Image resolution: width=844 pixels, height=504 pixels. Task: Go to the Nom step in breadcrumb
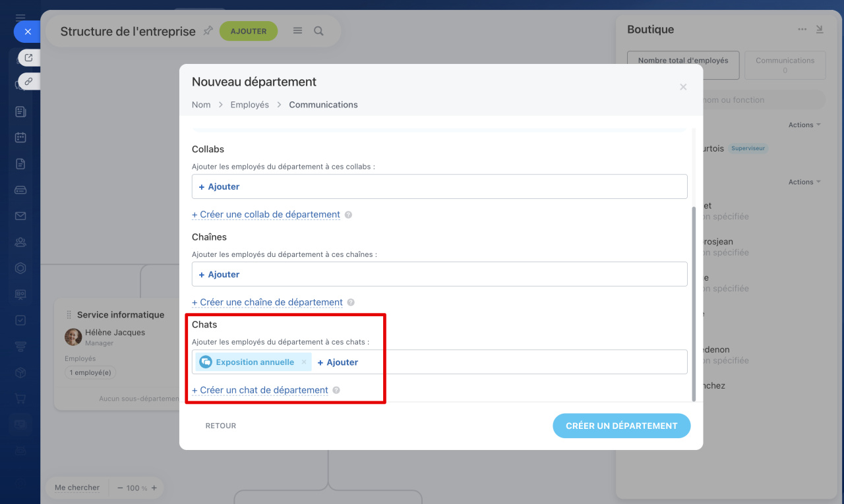(201, 105)
